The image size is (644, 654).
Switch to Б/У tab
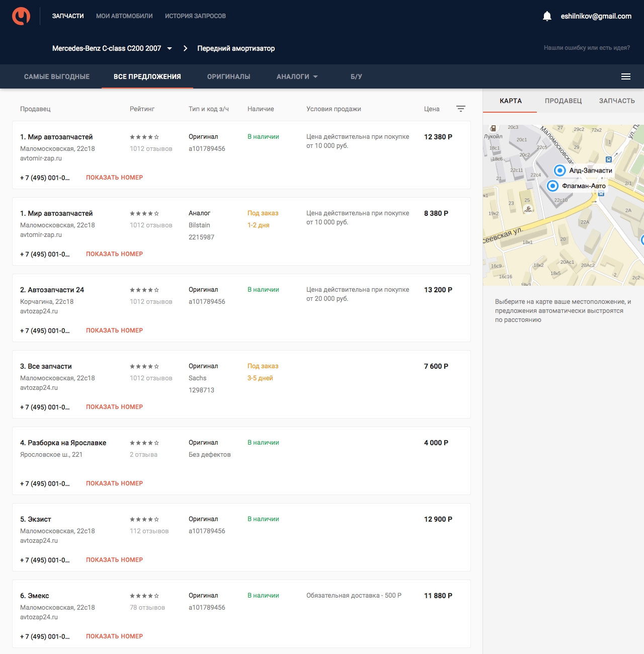tap(356, 76)
